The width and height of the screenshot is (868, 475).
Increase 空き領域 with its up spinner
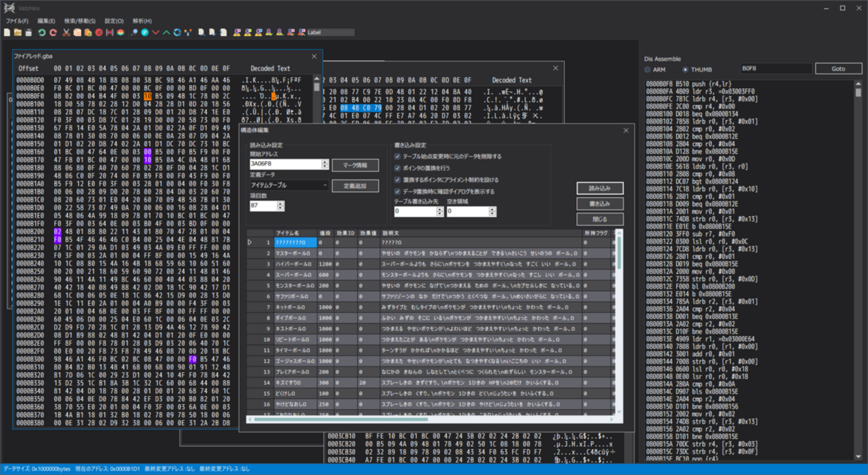492,209
